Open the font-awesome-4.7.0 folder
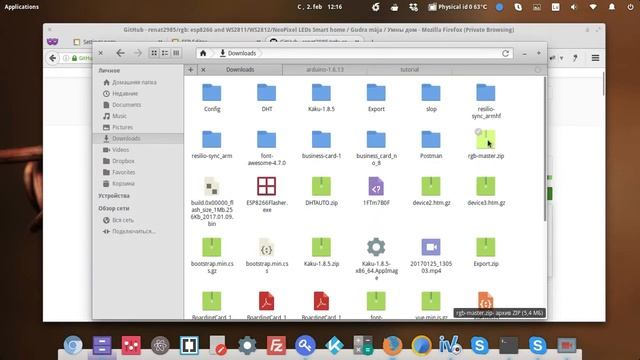Screen dimensions: 640x360 [x=267, y=140]
